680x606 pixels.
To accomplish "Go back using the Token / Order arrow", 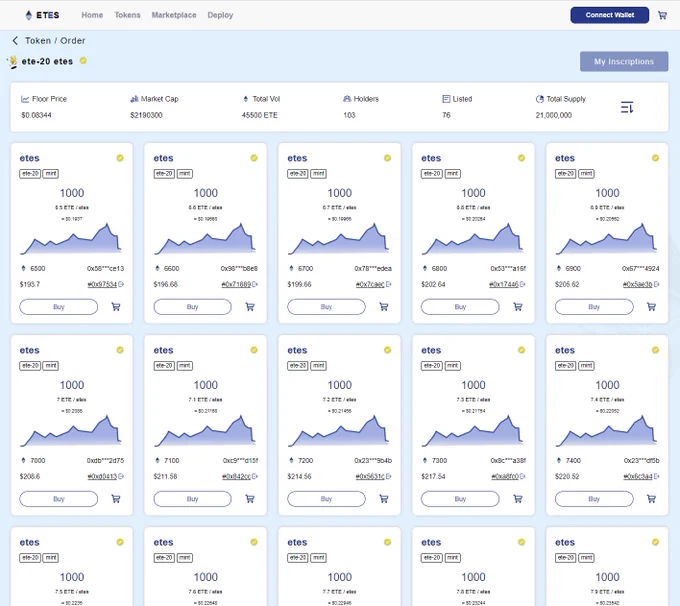I will [x=15, y=41].
